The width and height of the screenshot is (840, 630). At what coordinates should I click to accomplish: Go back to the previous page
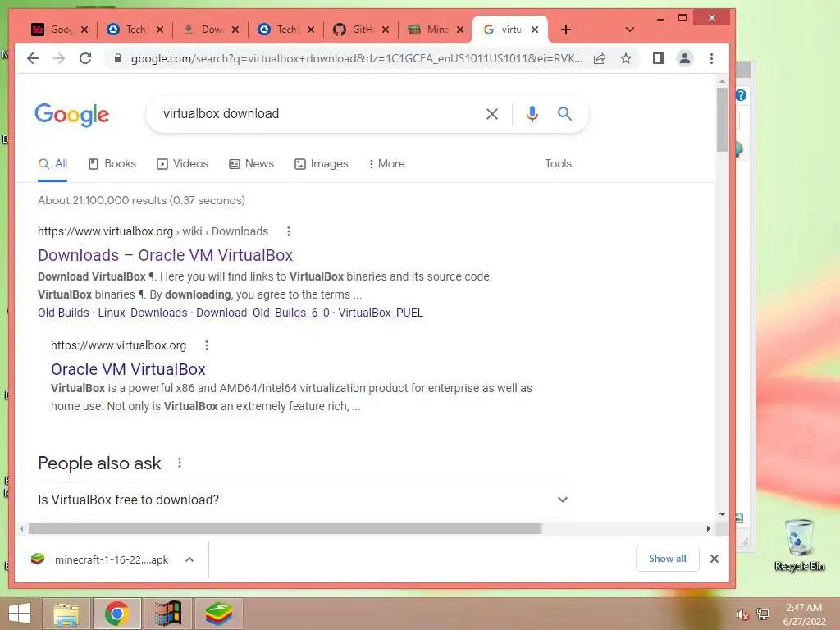33,58
